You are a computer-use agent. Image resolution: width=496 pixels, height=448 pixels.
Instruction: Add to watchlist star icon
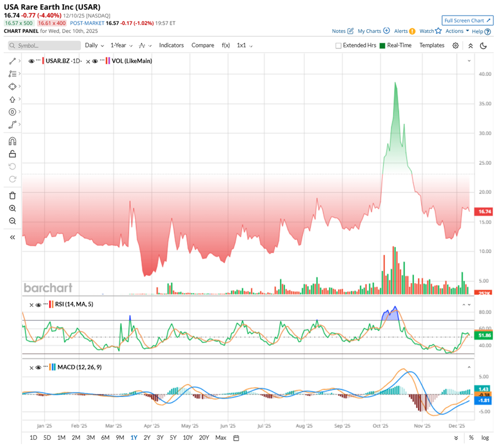click(x=438, y=31)
